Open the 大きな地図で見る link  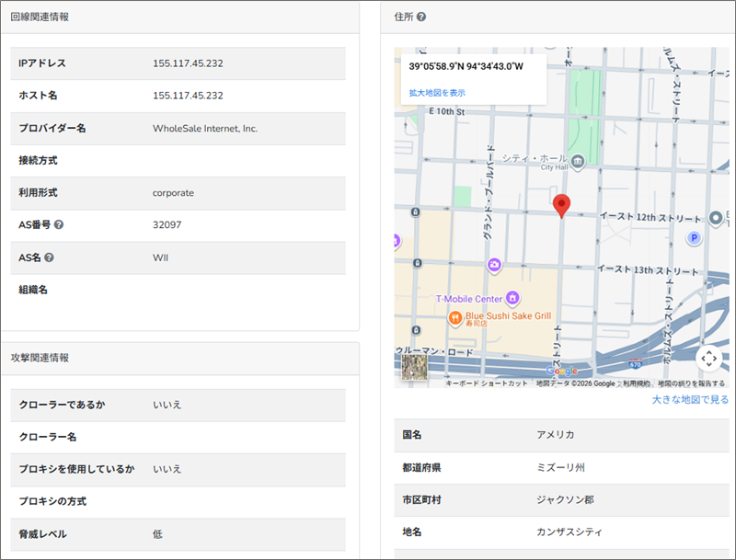click(x=690, y=400)
